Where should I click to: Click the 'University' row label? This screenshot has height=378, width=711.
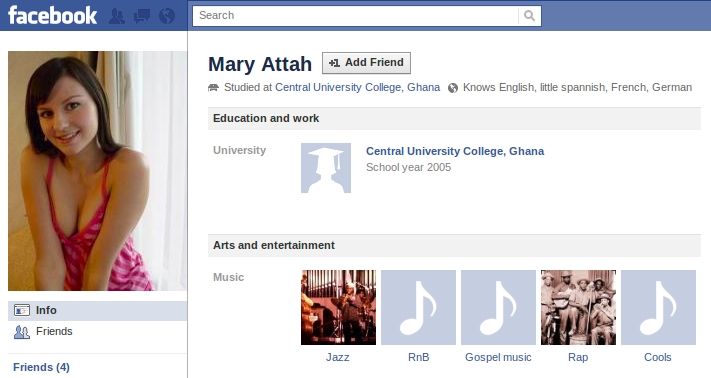click(239, 150)
